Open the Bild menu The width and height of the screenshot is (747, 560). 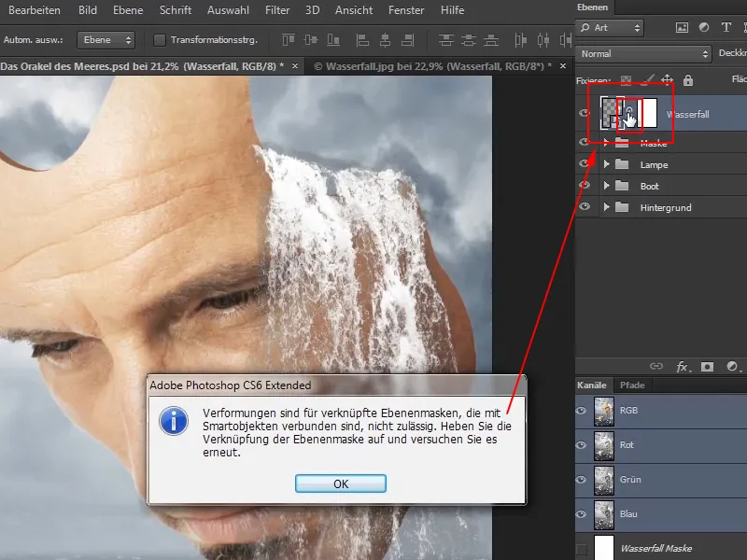(88, 10)
